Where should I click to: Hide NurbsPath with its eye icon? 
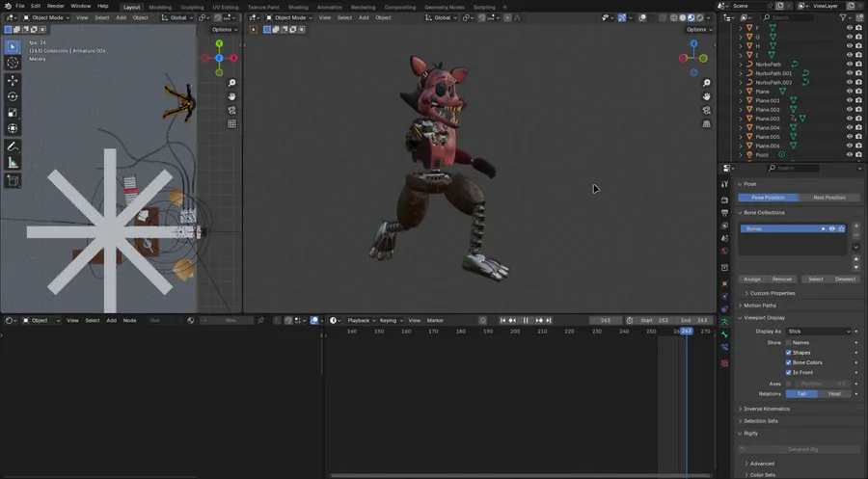[x=849, y=65]
